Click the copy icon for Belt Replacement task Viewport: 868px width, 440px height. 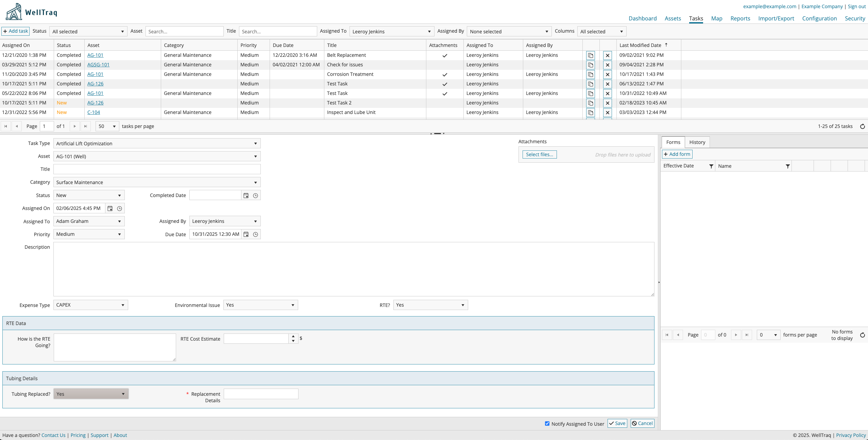tap(591, 55)
